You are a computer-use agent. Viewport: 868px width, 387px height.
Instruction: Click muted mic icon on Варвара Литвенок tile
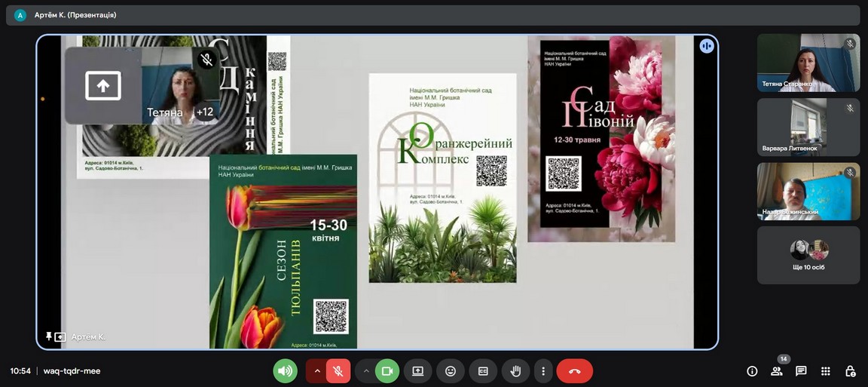point(850,108)
